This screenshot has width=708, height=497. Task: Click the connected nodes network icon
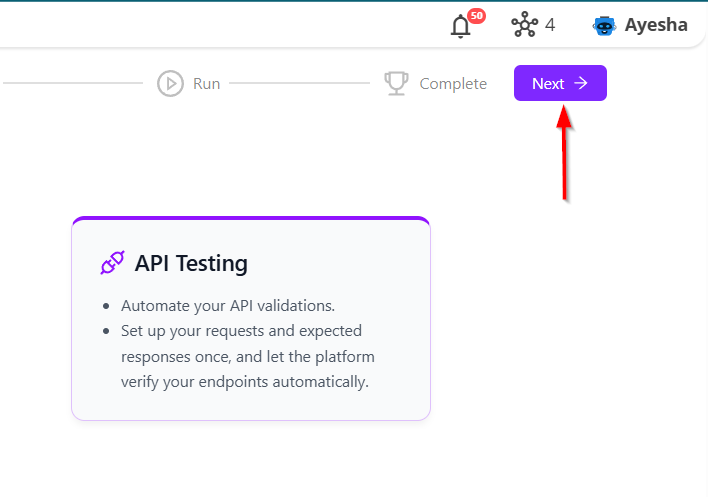[524, 25]
